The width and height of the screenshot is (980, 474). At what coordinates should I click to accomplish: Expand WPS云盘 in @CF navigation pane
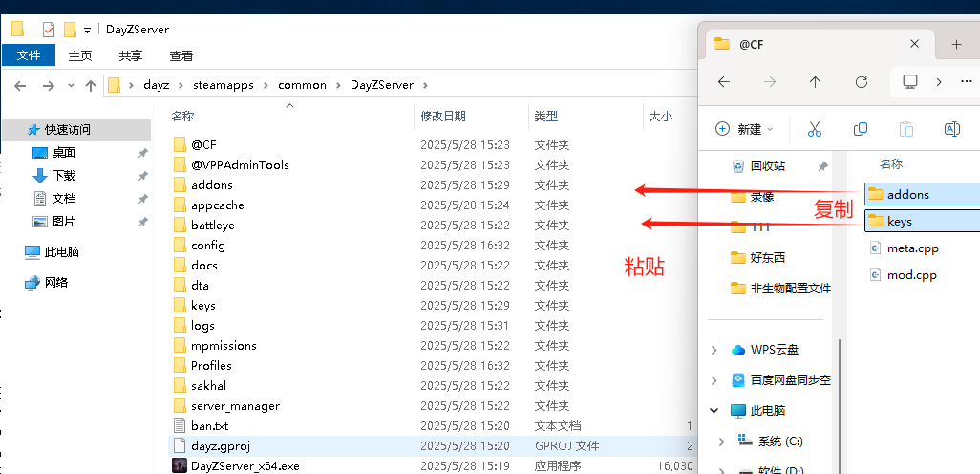pos(714,350)
